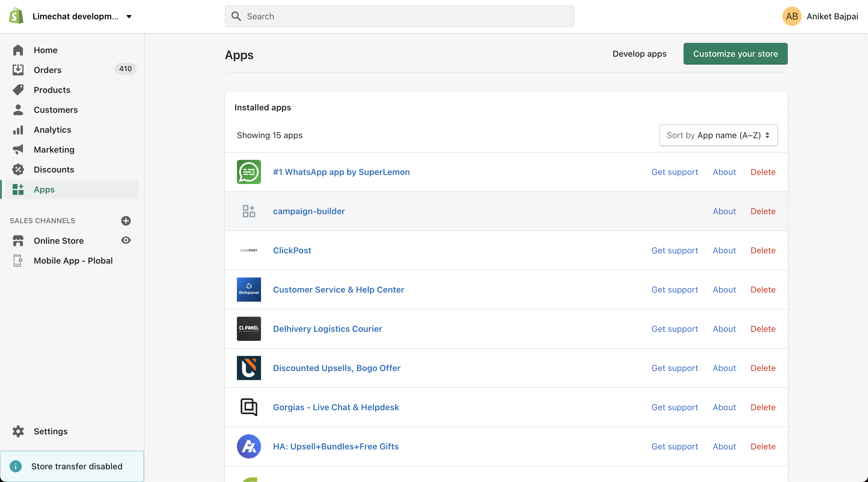Image resolution: width=868 pixels, height=482 pixels.
Task: Click the search magnifier icon
Action: coord(236,16)
